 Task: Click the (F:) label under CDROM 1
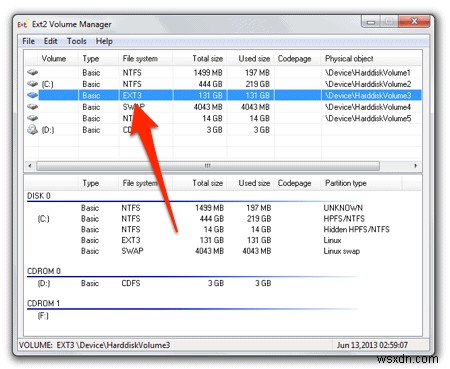point(43,315)
